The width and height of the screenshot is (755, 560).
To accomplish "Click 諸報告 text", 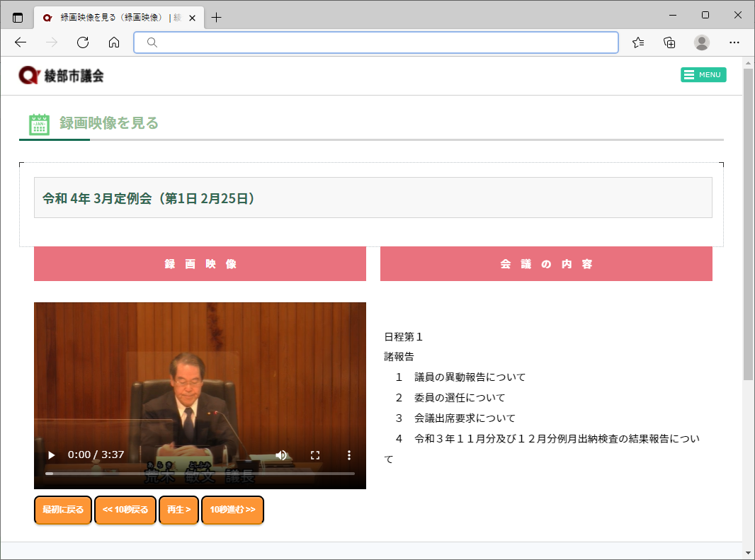I will [399, 357].
